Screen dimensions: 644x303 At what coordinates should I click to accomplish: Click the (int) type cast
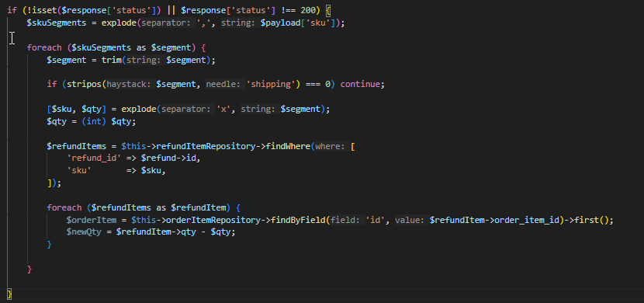(x=95, y=122)
